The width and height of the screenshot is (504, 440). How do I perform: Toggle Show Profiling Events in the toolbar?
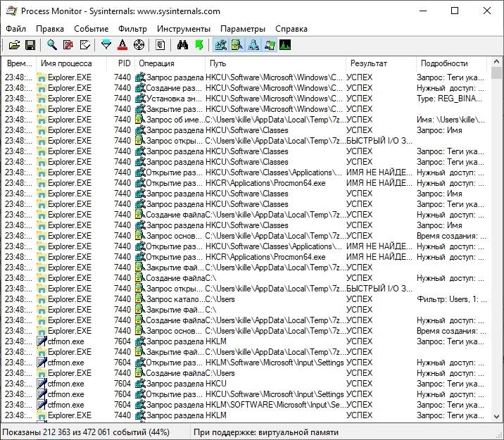point(285,45)
